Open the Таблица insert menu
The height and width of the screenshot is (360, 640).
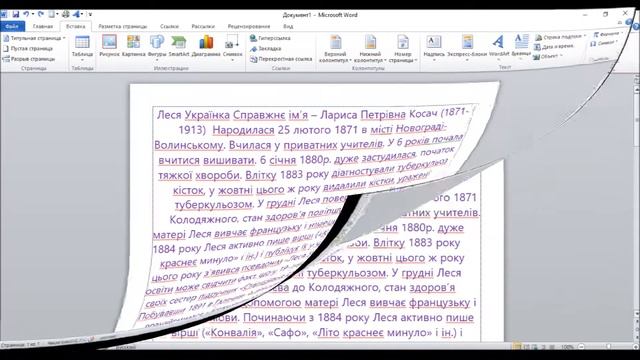pyautogui.click(x=82, y=48)
